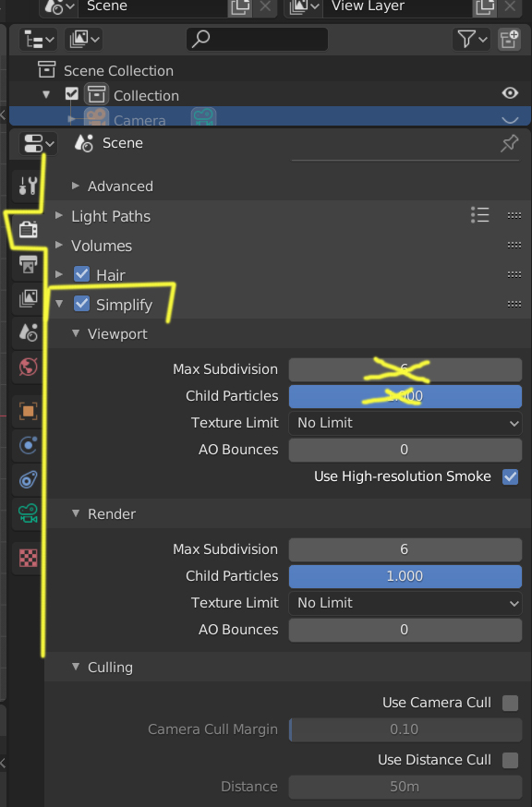Expand the Advanced subpanel
The width and height of the screenshot is (532, 807).
(x=76, y=186)
